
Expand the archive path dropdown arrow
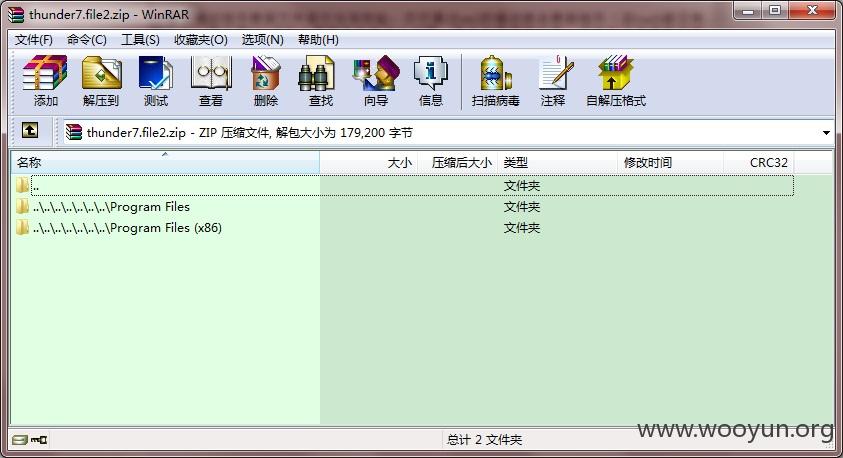[x=826, y=133]
